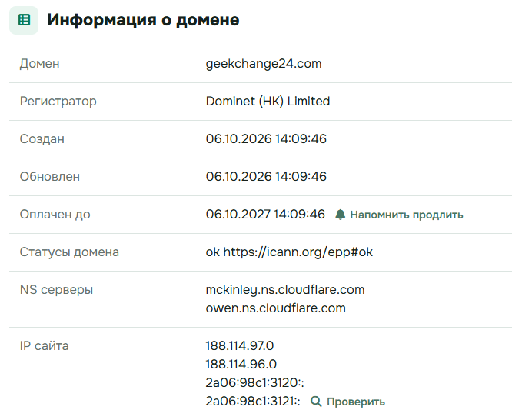
Task: Click the Обновлен date value
Action: [x=266, y=176]
